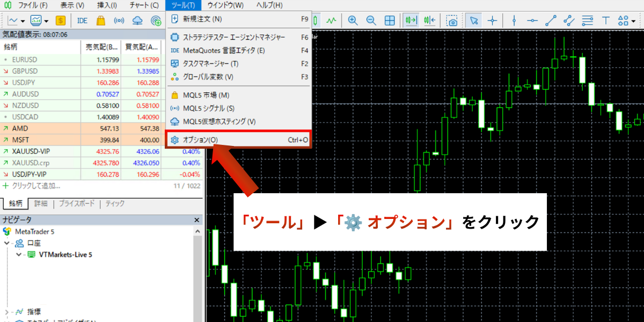Select the 銘柄 tab at bottom

(16, 203)
